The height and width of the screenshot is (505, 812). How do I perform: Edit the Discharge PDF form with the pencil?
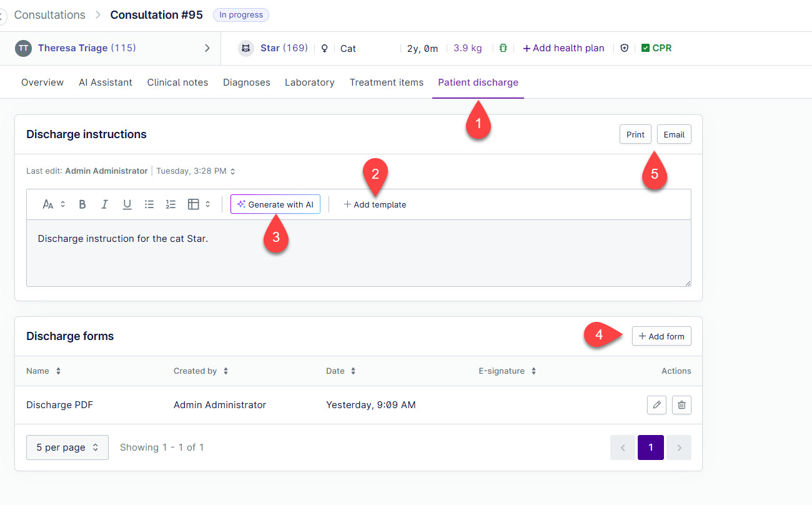(656, 405)
